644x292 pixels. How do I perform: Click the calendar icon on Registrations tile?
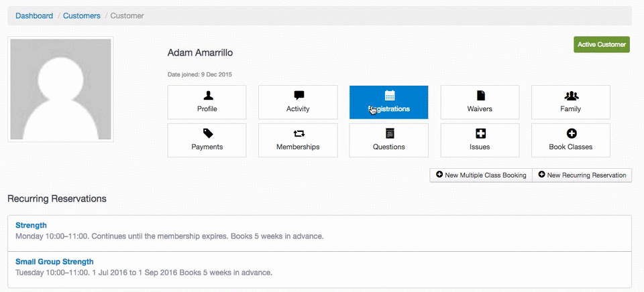(x=389, y=96)
